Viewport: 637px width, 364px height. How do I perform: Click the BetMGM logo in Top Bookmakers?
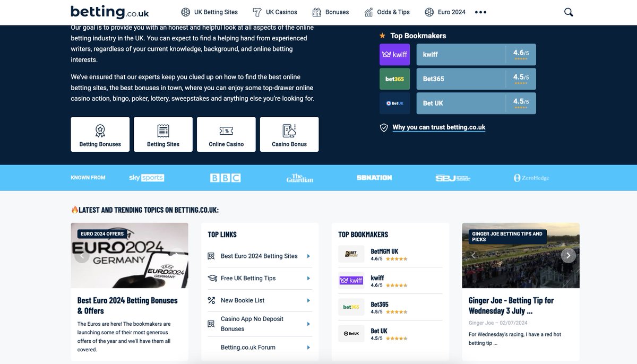351,254
